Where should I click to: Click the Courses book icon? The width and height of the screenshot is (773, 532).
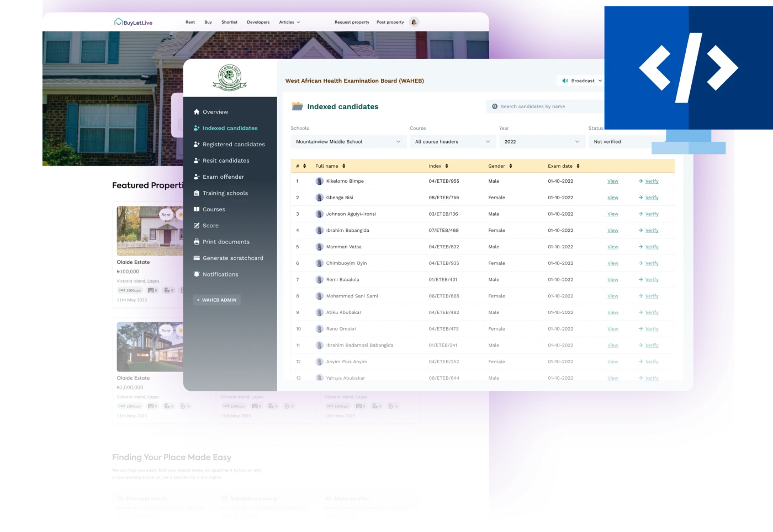[x=197, y=209]
